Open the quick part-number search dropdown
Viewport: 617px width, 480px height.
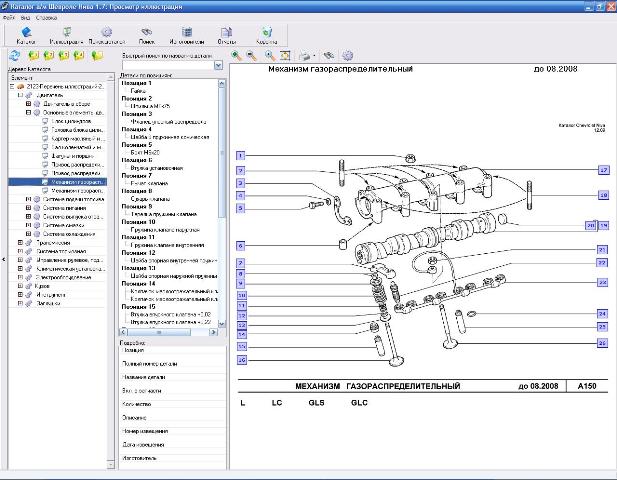218,65
